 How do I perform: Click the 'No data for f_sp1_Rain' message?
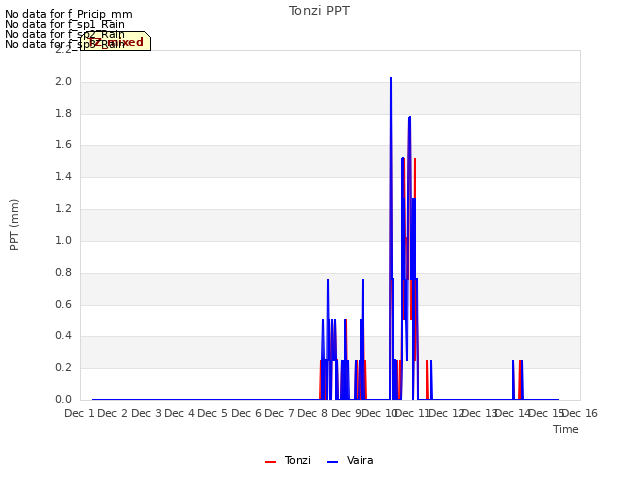[x=65, y=24]
